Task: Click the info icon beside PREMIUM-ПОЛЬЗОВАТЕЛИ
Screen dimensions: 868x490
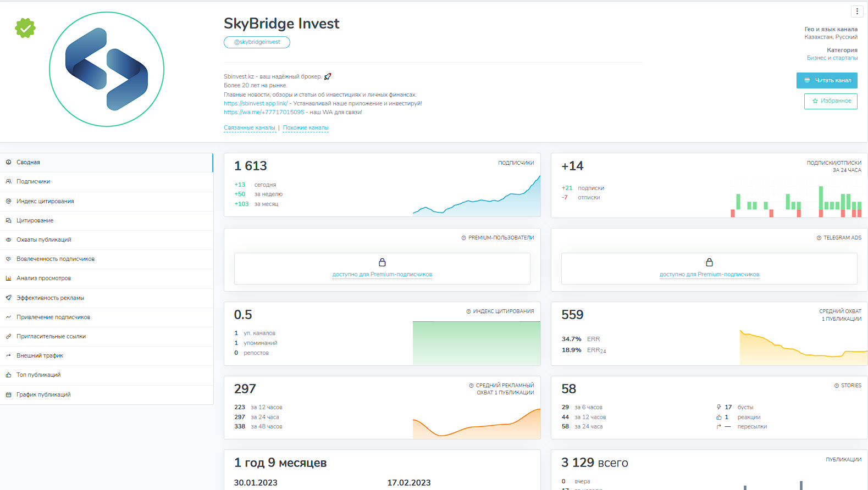Action: [463, 238]
